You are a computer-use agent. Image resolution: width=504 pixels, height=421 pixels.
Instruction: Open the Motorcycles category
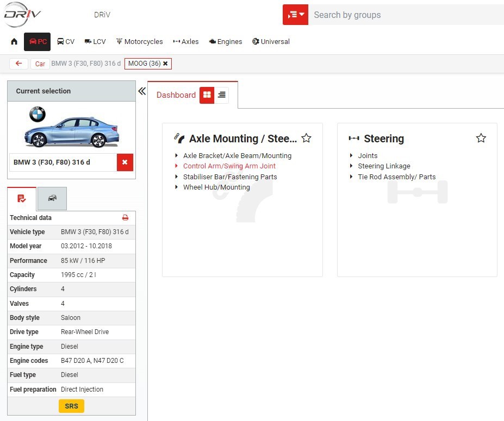139,42
